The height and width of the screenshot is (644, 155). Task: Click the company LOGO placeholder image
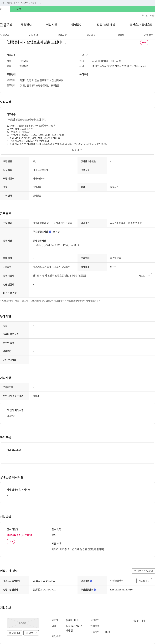[x=23, y=623]
